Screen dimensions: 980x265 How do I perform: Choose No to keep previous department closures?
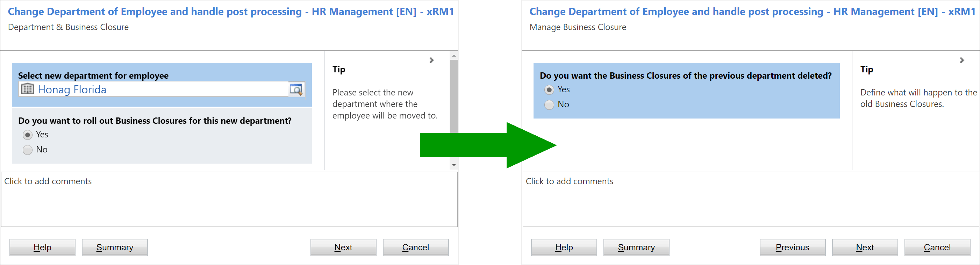(x=549, y=105)
